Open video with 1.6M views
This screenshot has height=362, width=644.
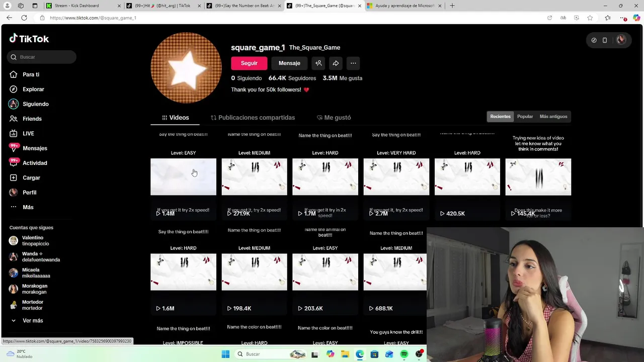pyautogui.click(x=183, y=271)
